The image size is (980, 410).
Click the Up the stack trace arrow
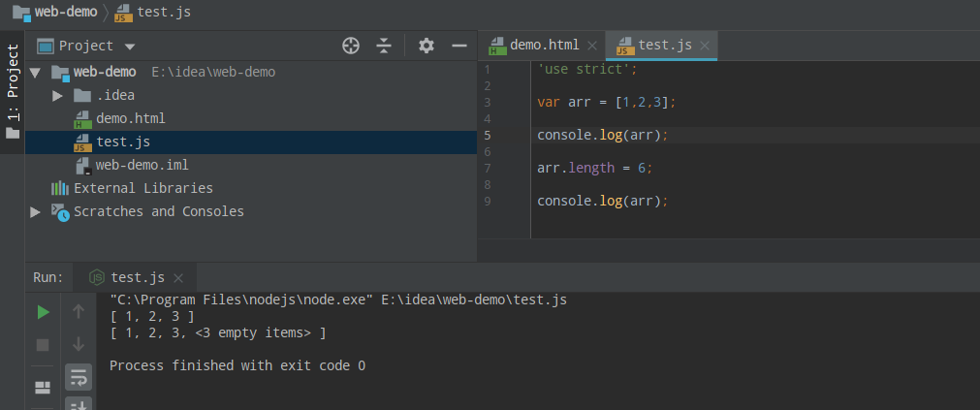point(79,311)
